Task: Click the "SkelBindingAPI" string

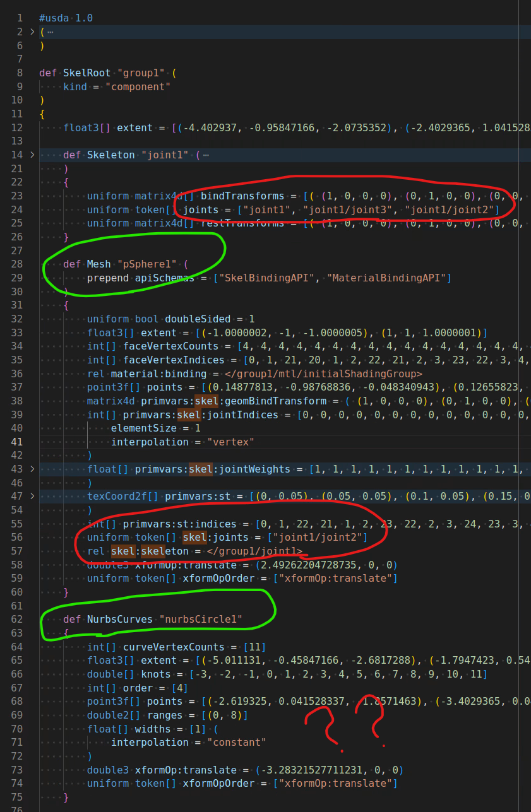Action: (x=266, y=278)
